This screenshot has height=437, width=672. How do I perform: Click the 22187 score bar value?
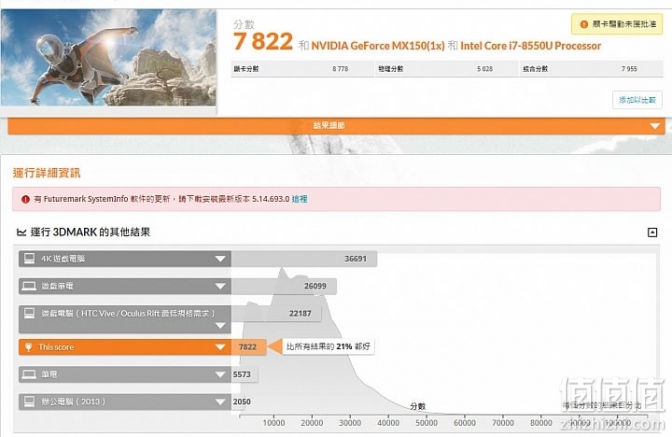point(300,314)
